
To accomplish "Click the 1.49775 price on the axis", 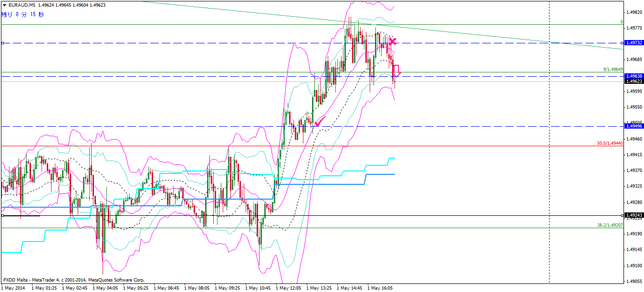I will [x=635, y=28].
